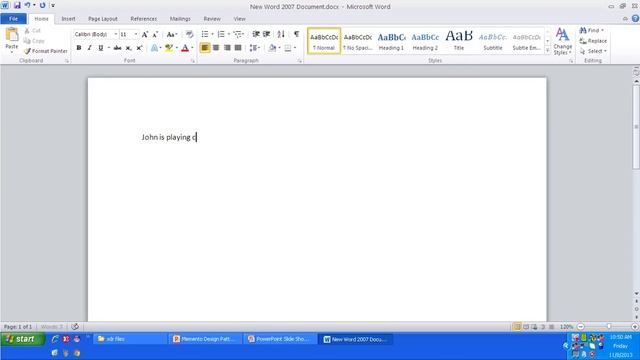
Task: Switch to the References tab
Action: (x=144, y=19)
